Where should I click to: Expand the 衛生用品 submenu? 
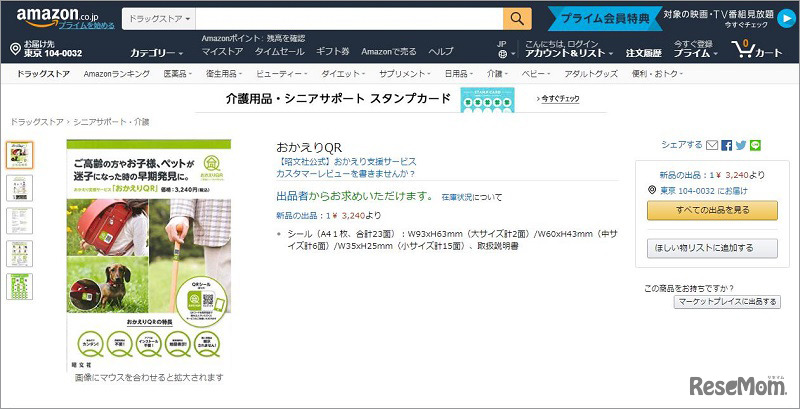224,74
